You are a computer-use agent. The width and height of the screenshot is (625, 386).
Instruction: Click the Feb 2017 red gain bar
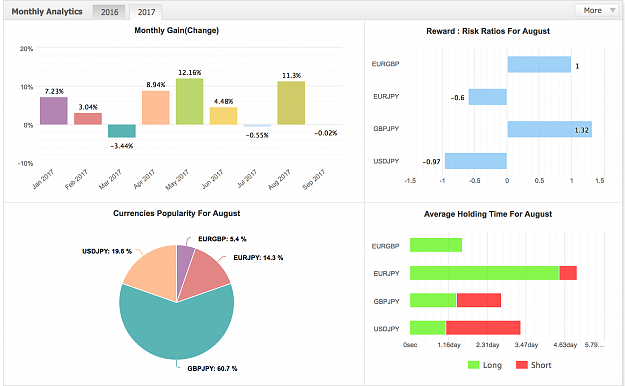pos(88,119)
